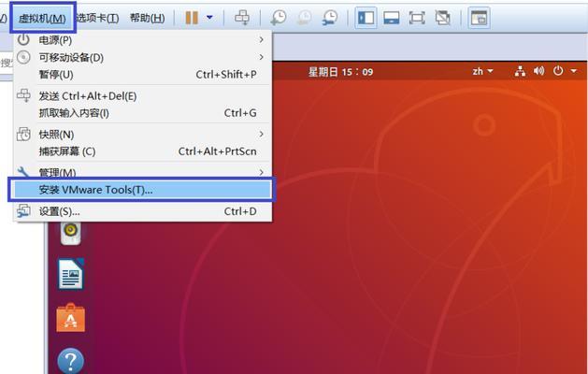Expand the arrow next to 快照(N)
Viewport: 588px width, 374px height.
(261, 134)
